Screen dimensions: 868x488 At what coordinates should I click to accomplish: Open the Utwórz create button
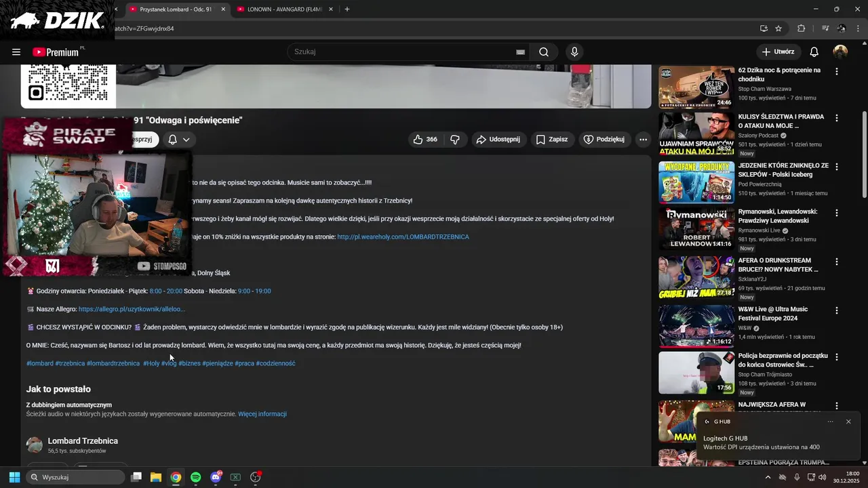(x=778, y=52)
